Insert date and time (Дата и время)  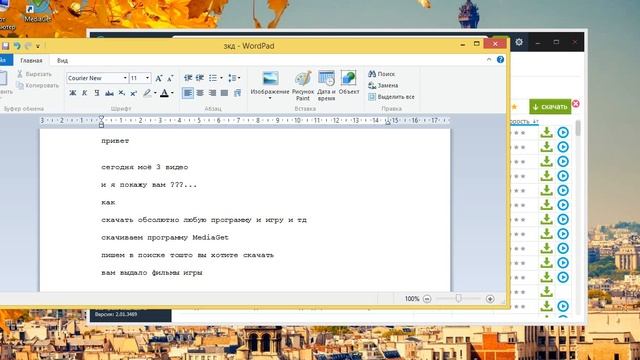coord(326,86)
